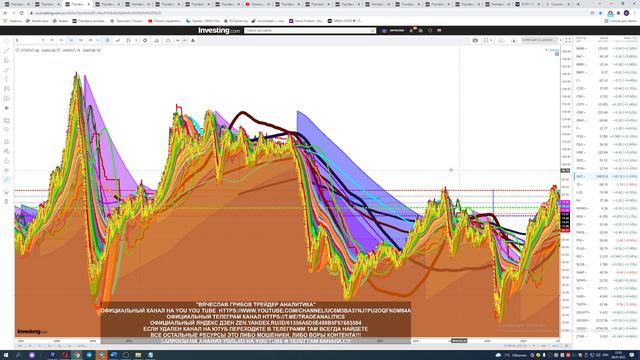Select the candlestick chart style icon
This screenshot has width=640, height=360.
coord(107,40)
